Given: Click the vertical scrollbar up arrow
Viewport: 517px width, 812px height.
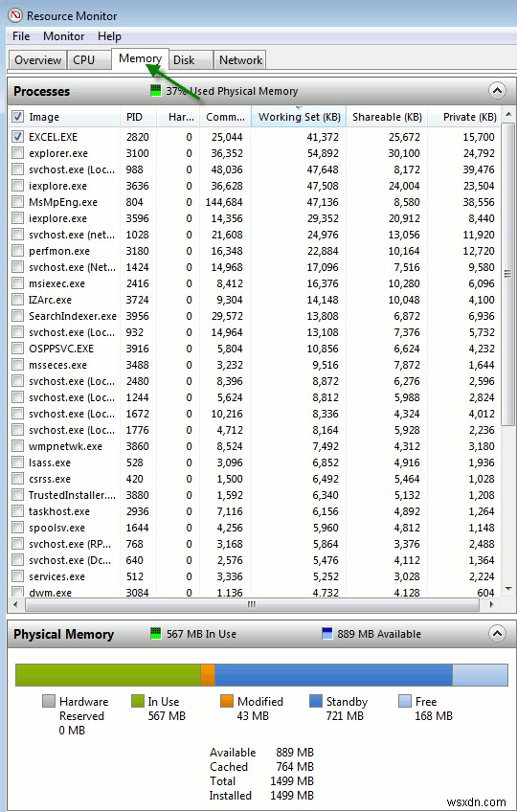Looking at the screenshot, I should tap(508, 114).
